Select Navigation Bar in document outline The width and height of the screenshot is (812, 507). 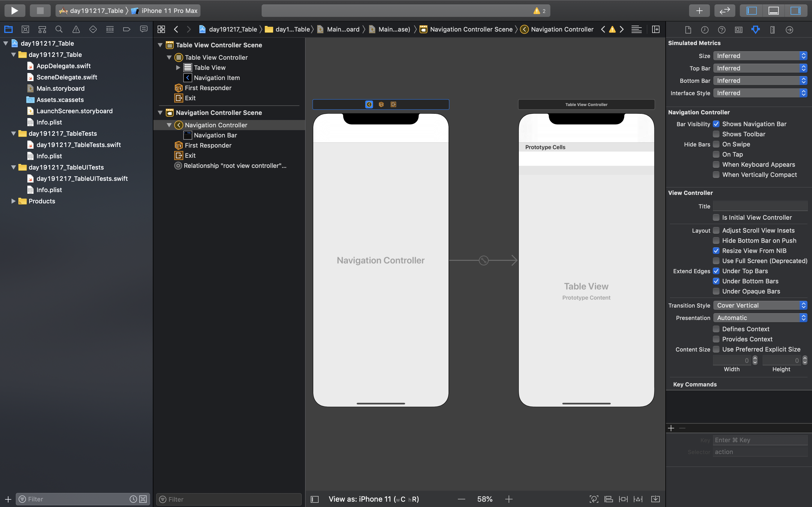coord(215,135)
